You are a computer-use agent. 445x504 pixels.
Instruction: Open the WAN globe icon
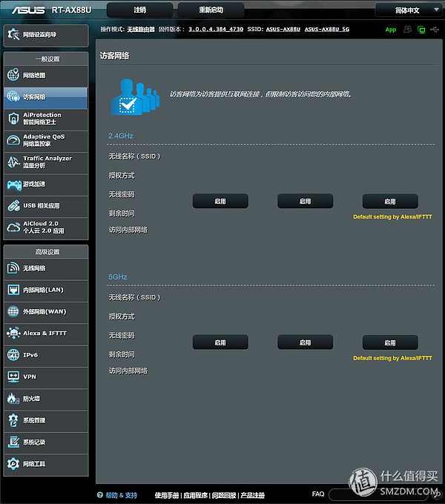pyautogui.click(x=13, y=311)
